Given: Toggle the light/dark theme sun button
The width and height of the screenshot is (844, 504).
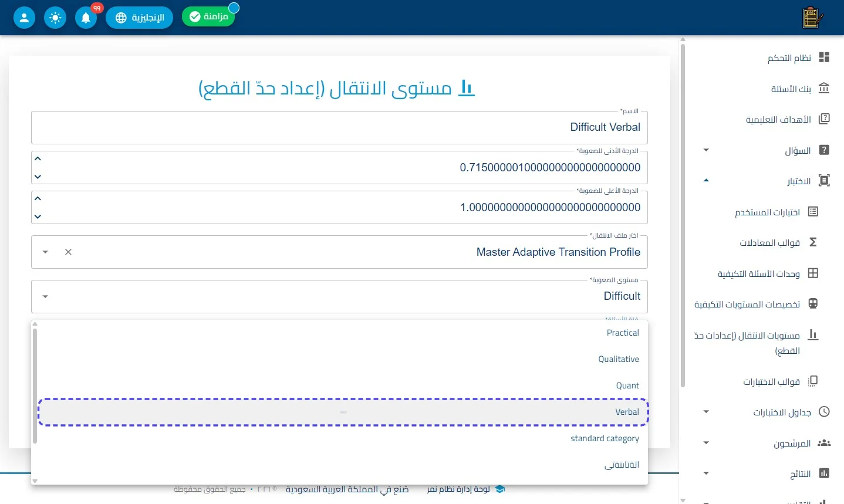Looking at the screenshot, I should pos(55,18).
